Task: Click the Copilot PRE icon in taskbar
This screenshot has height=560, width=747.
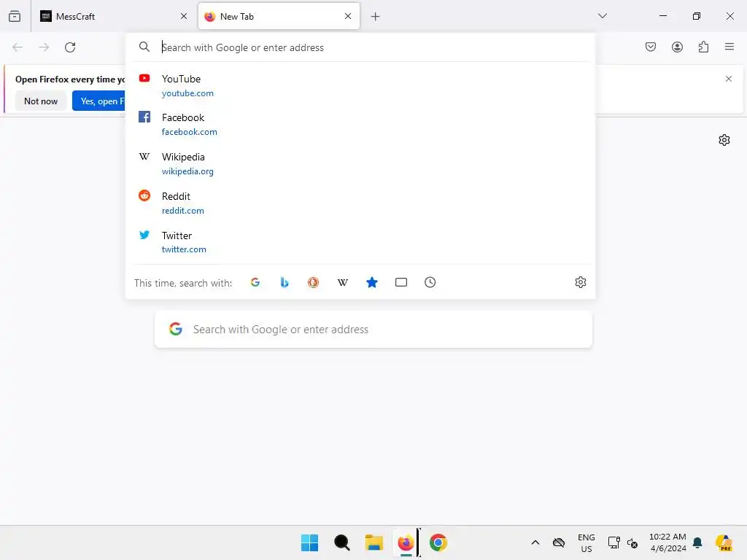Action: [724, 542]
